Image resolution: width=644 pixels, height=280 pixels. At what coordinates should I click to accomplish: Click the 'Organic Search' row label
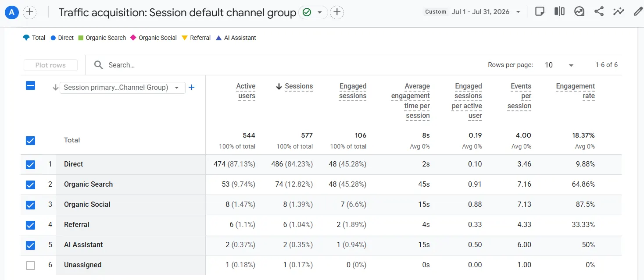pos(88,184)
